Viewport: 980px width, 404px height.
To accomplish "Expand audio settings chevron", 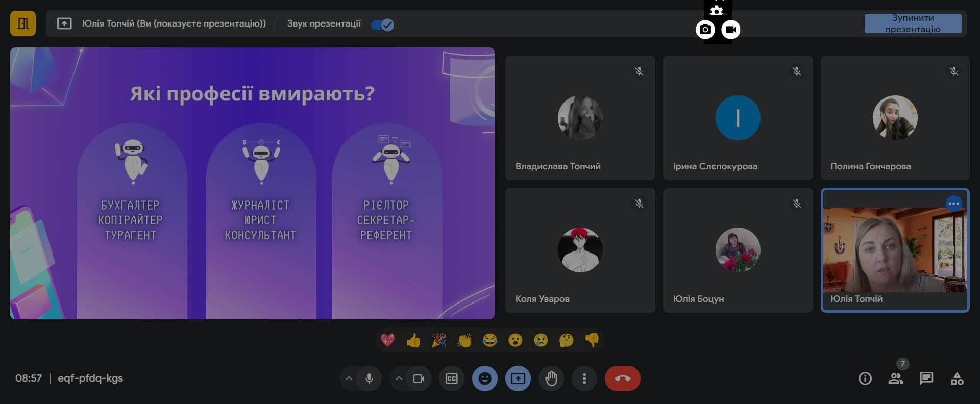I will point(349,378).
